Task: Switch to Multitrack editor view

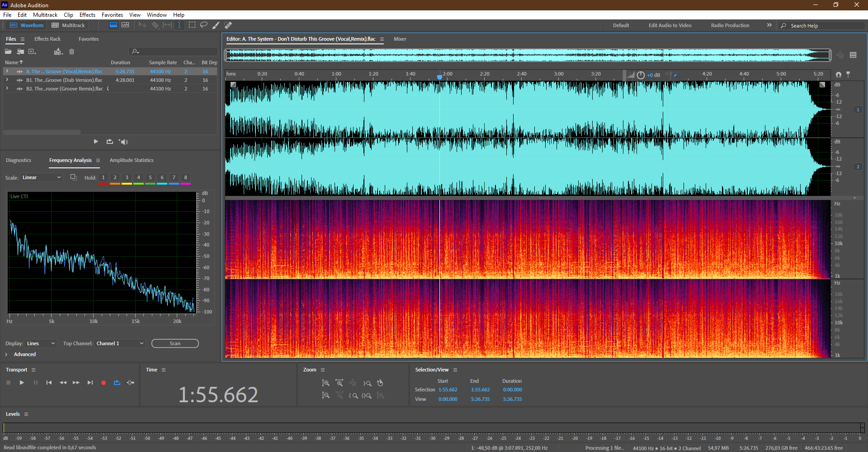Action: coord(68,25)
